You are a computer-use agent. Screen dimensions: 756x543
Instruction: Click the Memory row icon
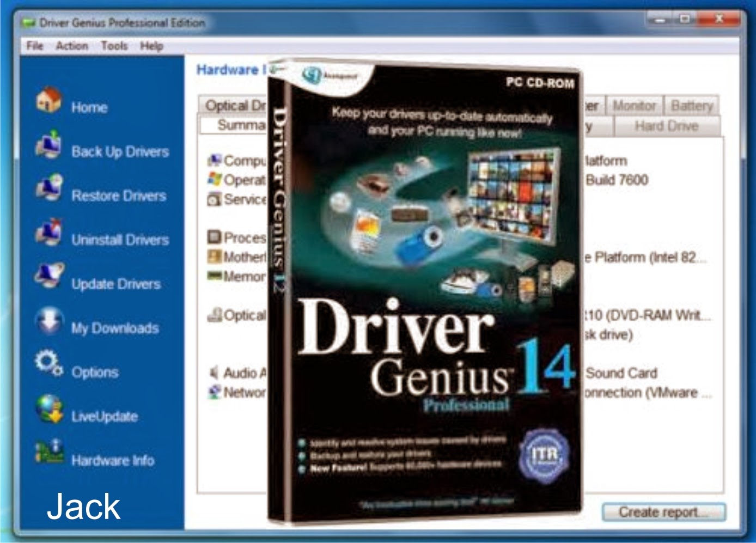pyautogui.click(x=215, y=276)
